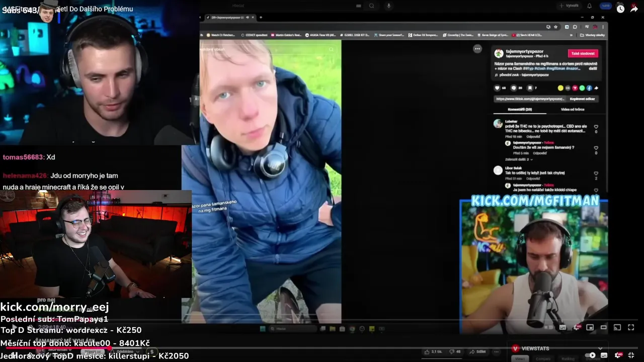The width and height of the screenshot is (644, 362).
Task: Click Kopírovat odkaz button
Action: tap(582, 99)
